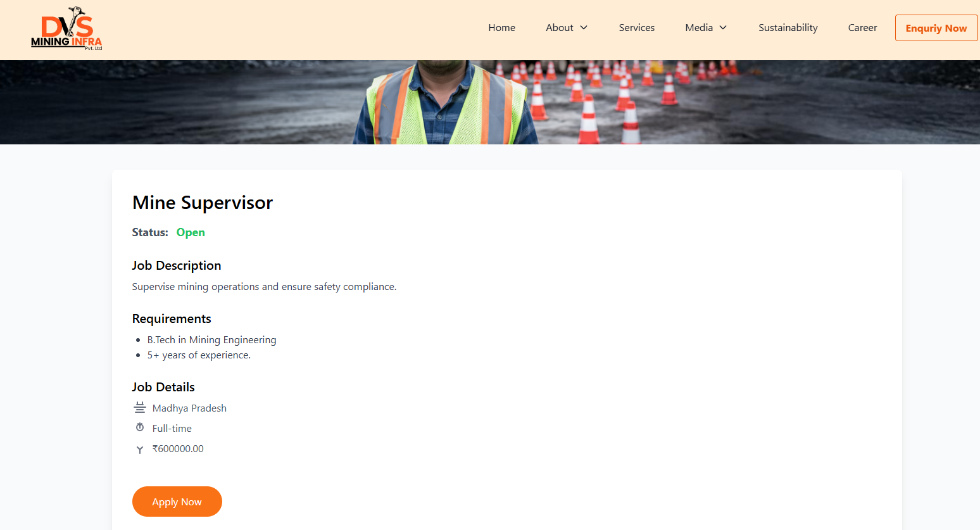Screen dimensions: 980x530
Task: Click the orange Apply Now button
Action: pos(177,502)
